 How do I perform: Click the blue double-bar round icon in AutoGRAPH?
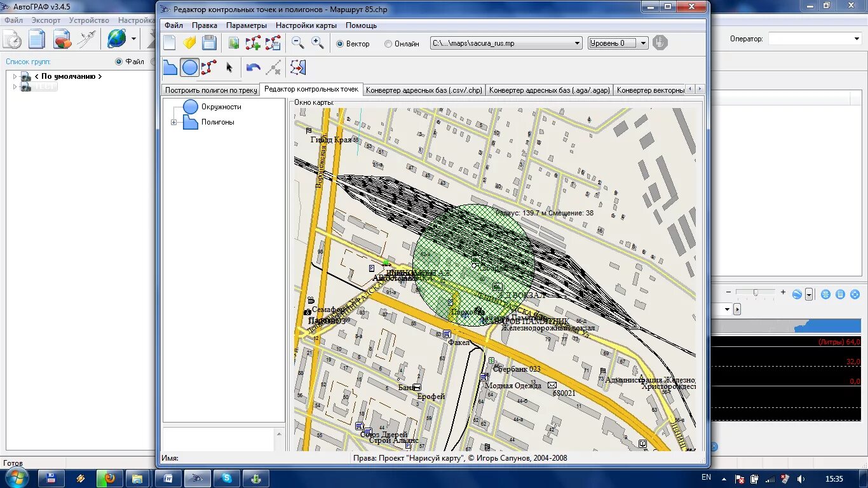click(825, 294)
